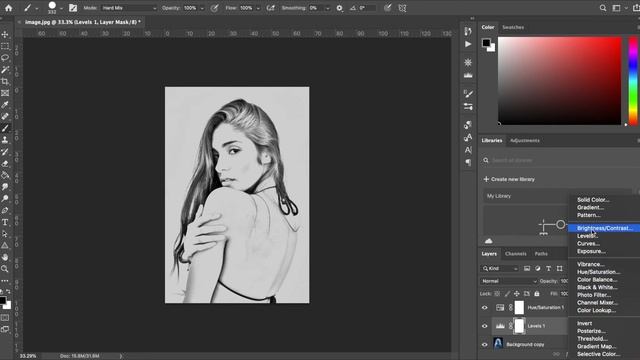Screen dimensions: 640x360
Task: Select the Frame tool
Action: pyautogui.click(x=5, y=93)
